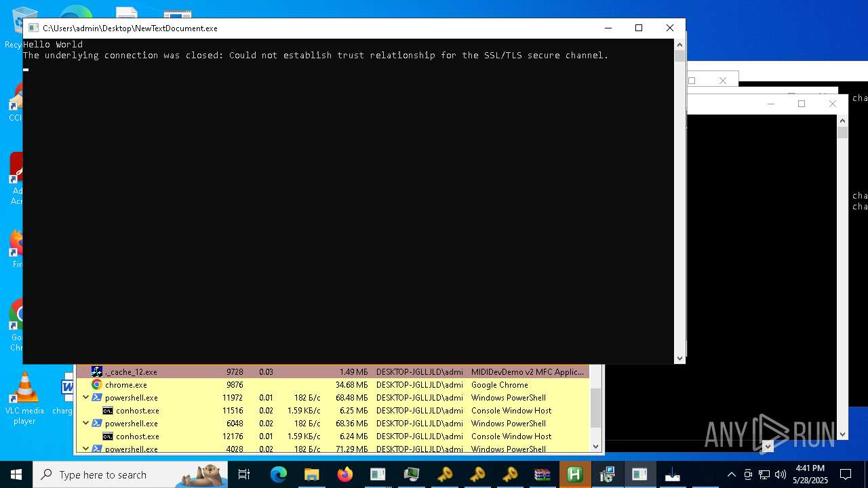This screenshot has height=488, width=868.
Task: Maximize the NewTextDocument.exe console window
Action: (639, 28)
